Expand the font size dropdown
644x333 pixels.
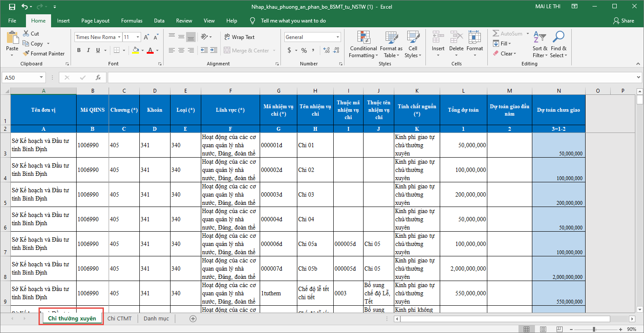[138, 37]
